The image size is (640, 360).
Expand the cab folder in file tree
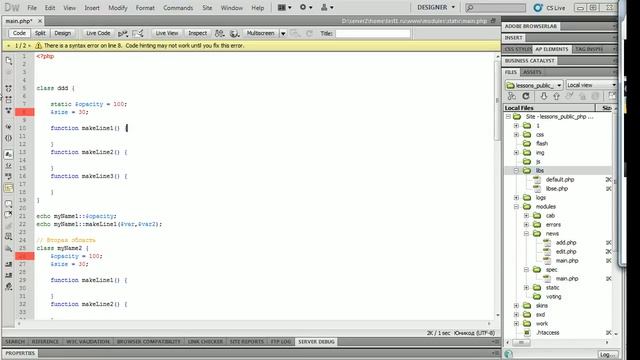point(527,216)
